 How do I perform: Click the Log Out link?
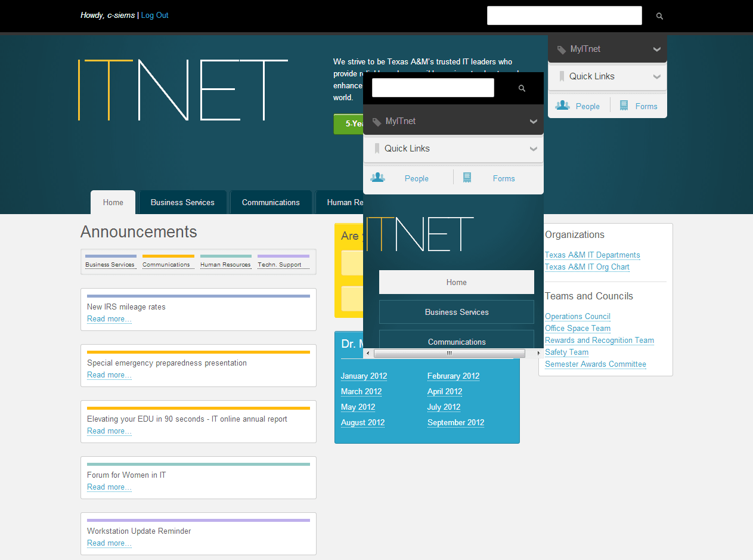[x=154, y=16]
